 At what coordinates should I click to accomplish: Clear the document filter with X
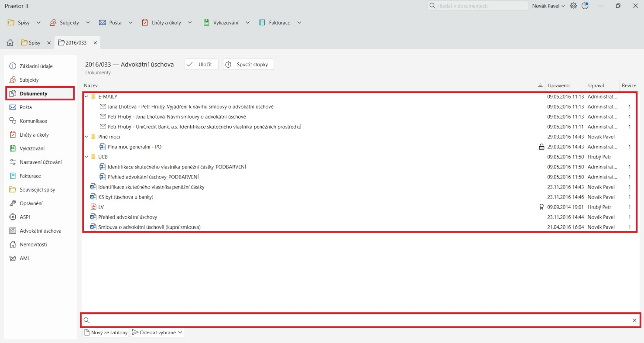(634, 320)
